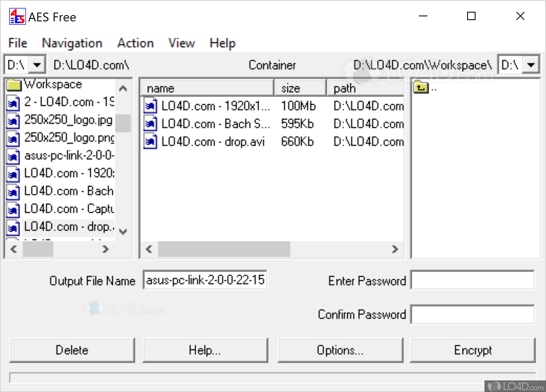The height and width of the screenshot is (392, 546).
Task: Click the down arrow of the file list scrollbar
Action: point(123,232)
